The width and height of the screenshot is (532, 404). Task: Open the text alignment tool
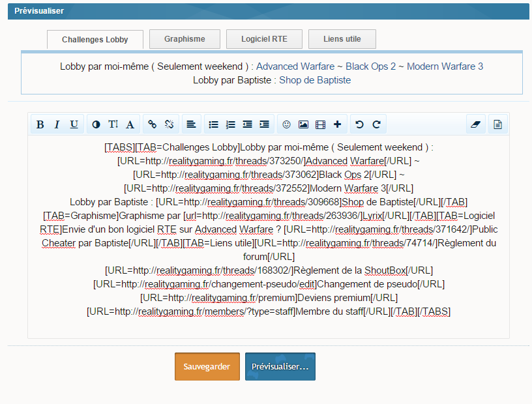pyautogui.click(x=192, y=124)
